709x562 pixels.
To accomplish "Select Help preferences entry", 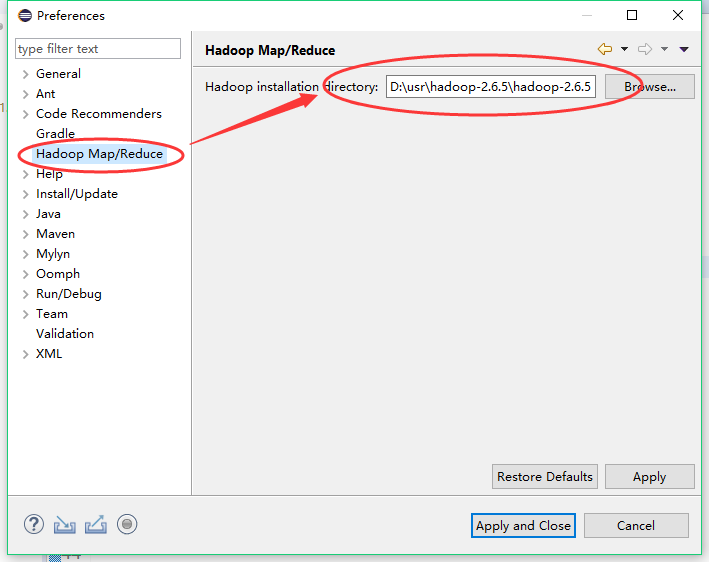I will [x=49, y=174].
